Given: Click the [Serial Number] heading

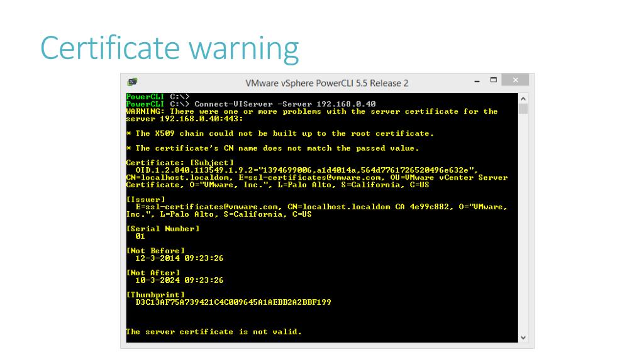Looking at the screenshot, I should pos(163,229).
